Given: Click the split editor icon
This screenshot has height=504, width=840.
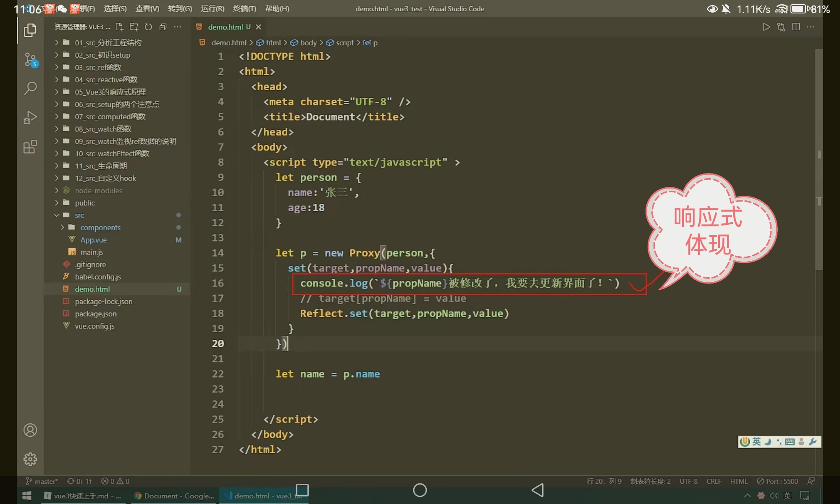Looking at the screenshot, I should (x=795, y=27).
